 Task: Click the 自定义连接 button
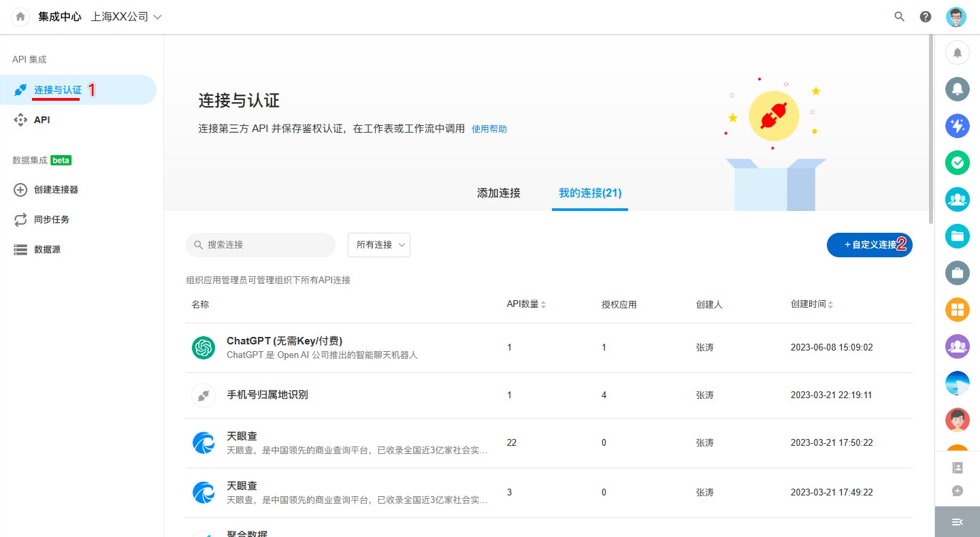click(869, 245)
